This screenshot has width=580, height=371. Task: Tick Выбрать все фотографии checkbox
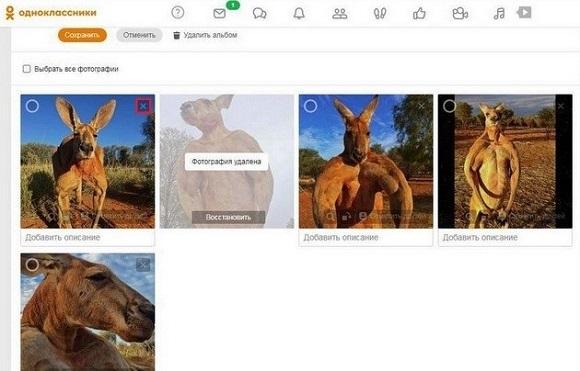27,69
